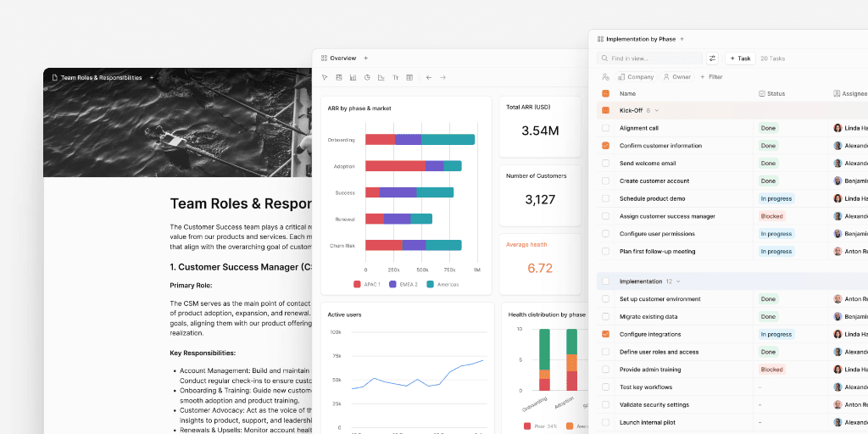
Task: Open the Launch internal pilot task
Action: 645,422
